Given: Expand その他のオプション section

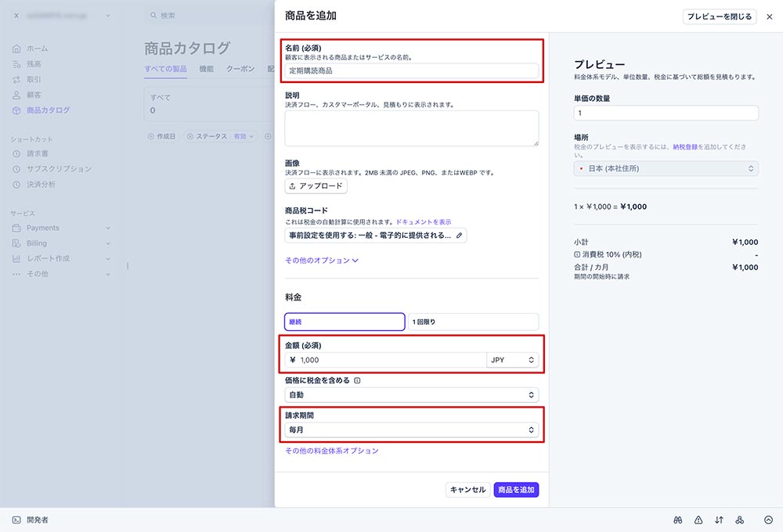Looking at the screenshot, I should (322, 261).
